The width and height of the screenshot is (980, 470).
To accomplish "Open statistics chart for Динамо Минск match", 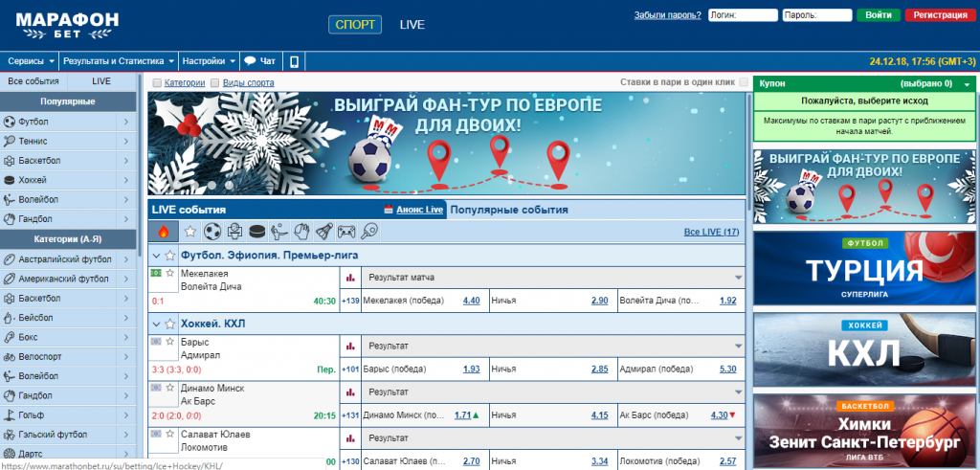I will click(x=350, y=392).
